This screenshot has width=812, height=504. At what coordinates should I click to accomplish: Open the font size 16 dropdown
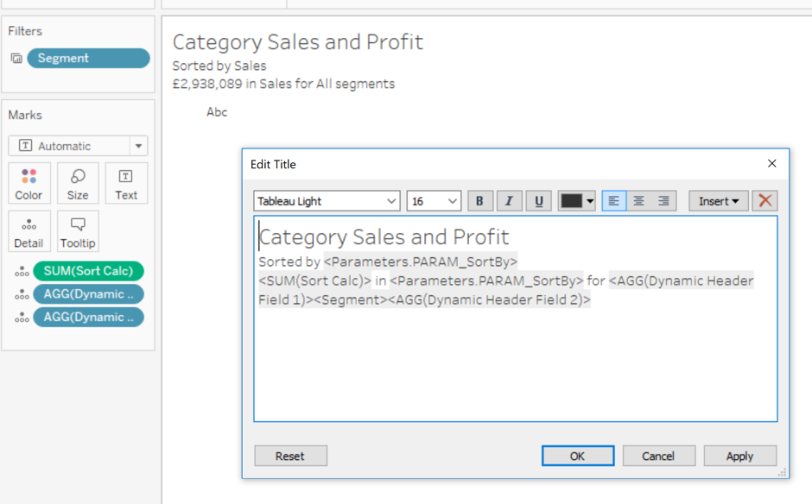coord(434,200)
